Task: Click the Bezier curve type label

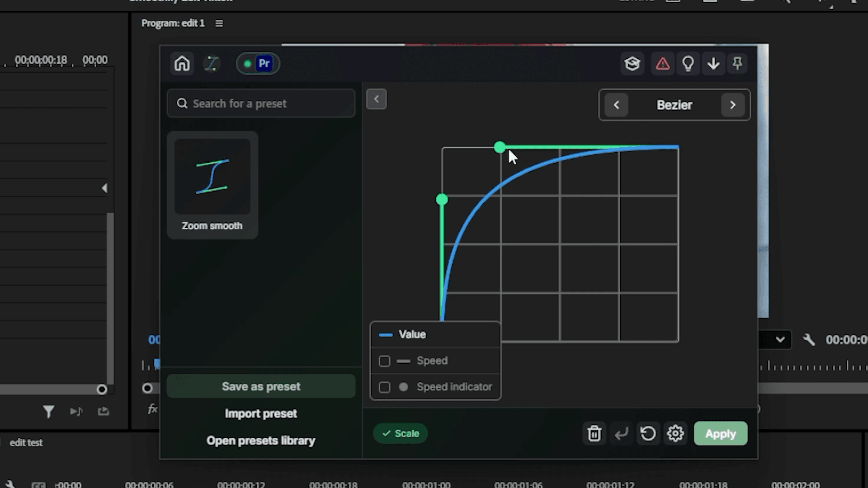Action: pos(675,105)
